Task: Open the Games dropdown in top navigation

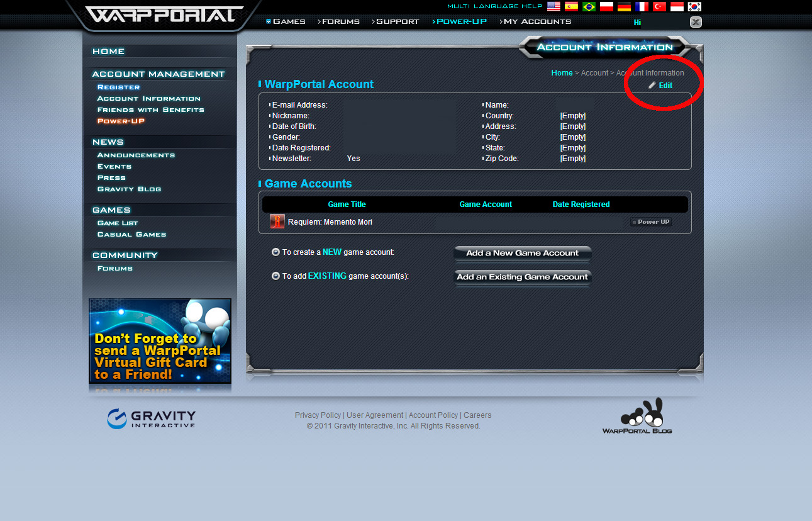Action: click(x=286, y=21)
